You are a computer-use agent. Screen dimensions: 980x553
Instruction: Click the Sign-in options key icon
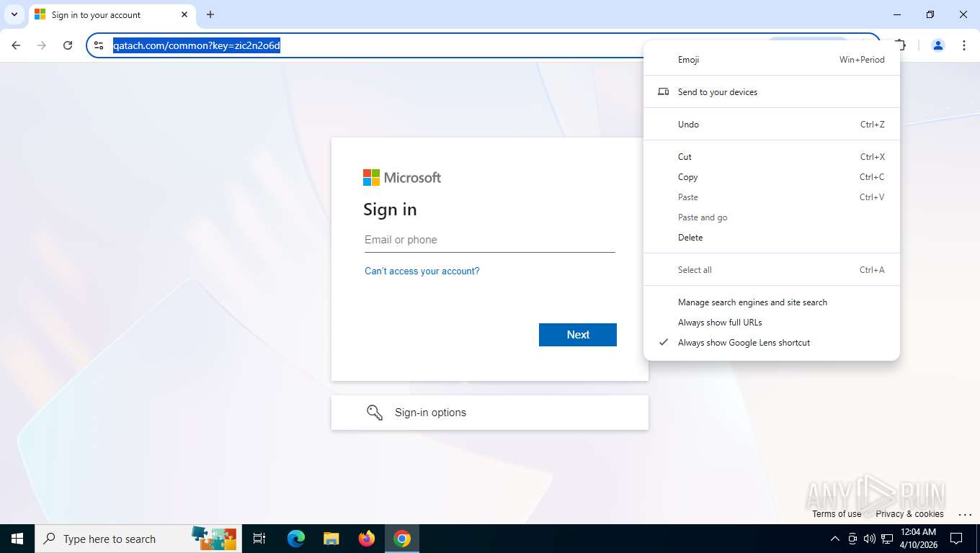tap(375, 413)
